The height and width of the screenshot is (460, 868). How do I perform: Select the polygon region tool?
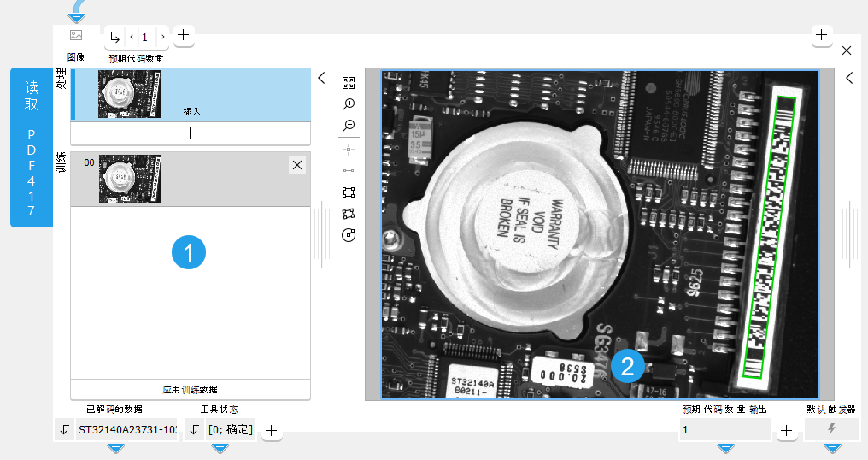pos(348,214)
